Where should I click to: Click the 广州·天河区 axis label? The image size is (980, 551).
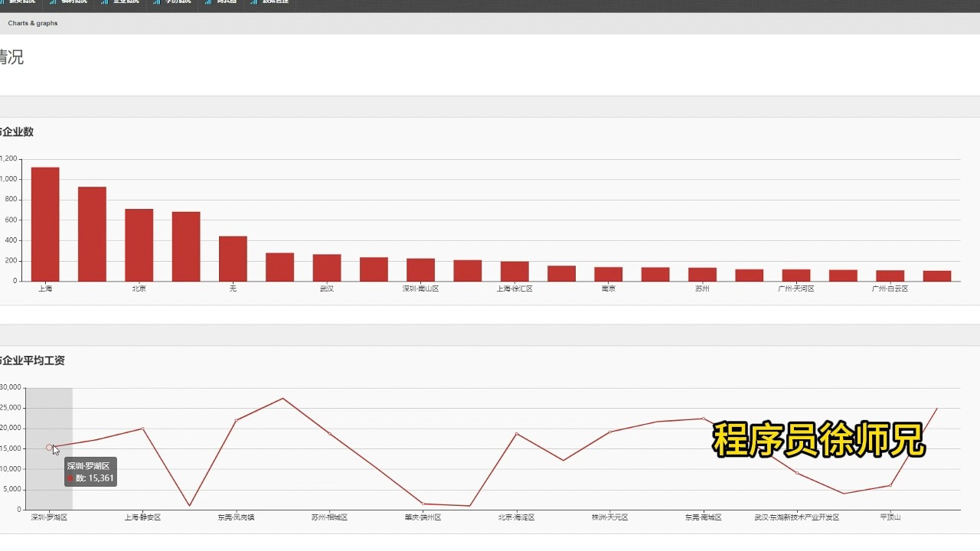[796, 289]
